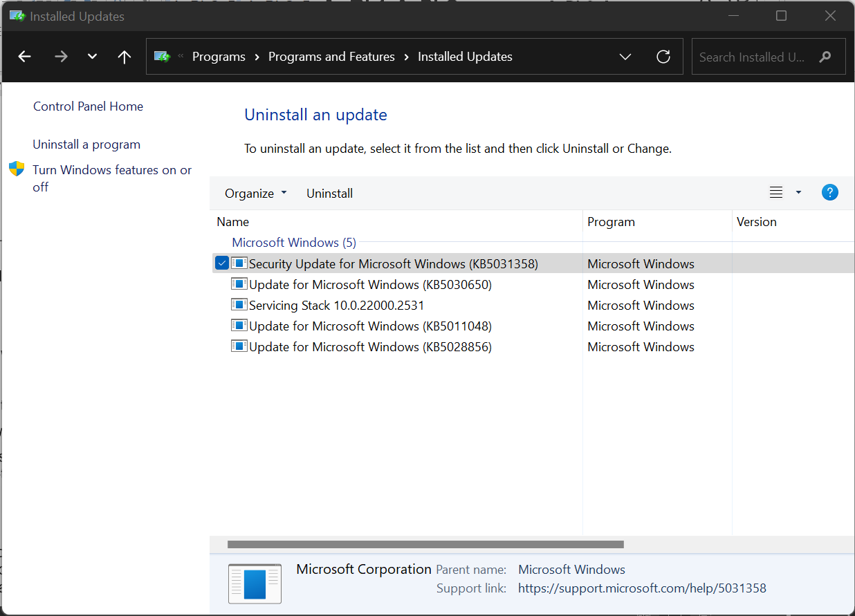Click the KB5030650 update row icon
The image size is (855, 616).
point(239,284)
